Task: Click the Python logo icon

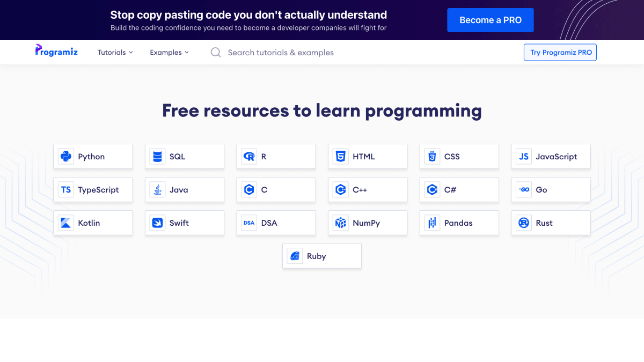Action: coord(66,157)
